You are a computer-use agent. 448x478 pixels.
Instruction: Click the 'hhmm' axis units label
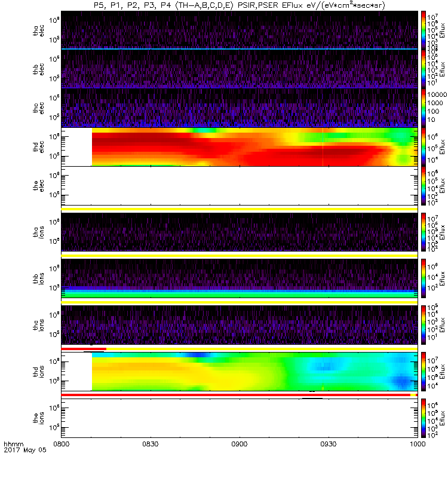pos(14,444)
